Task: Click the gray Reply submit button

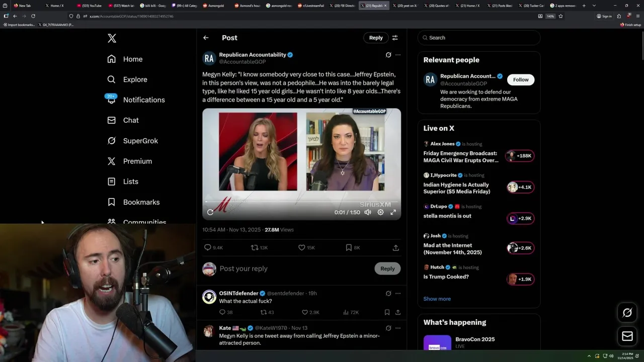Action: [387, 268]
